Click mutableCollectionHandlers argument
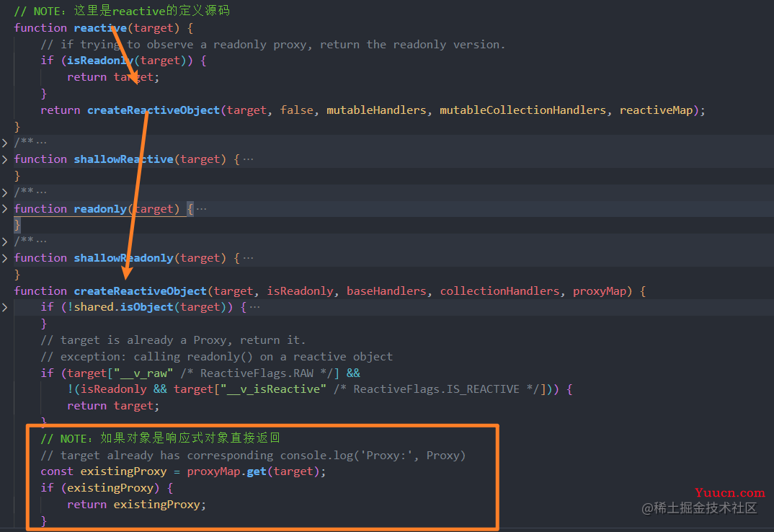774x532 pixels. [x=522, y=110]
